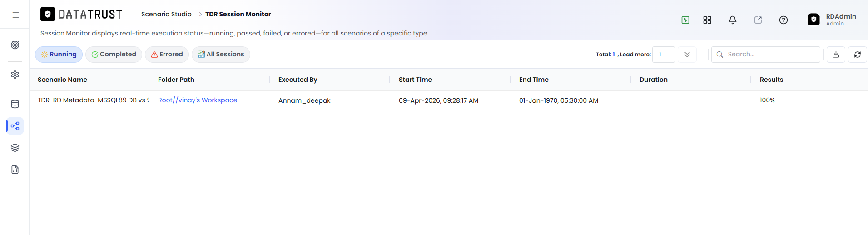Click the End Time column header
Image resolution: width=868 pixels, height=235 pixels.
534,80
